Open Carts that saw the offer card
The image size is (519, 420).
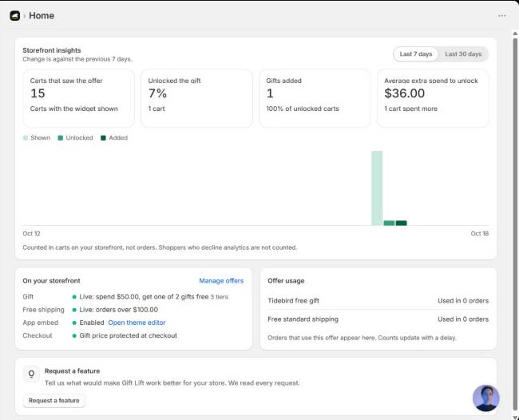[x=79, y=98]
